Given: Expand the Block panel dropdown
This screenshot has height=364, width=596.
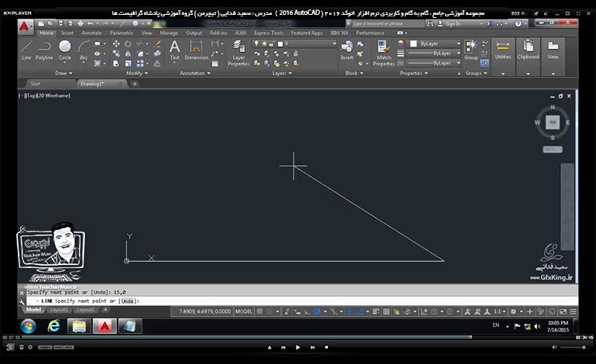Looking at the screenshot, I should coord(355,73).
